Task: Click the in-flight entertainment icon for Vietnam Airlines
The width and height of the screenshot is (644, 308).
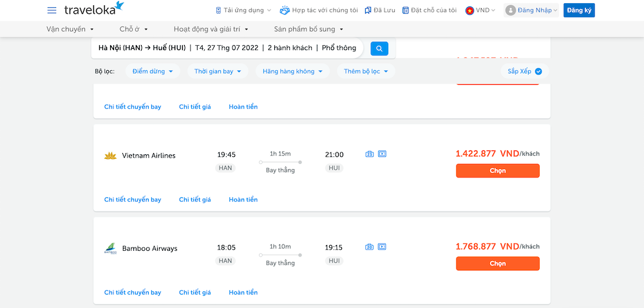Action: [x=382, y=154]
